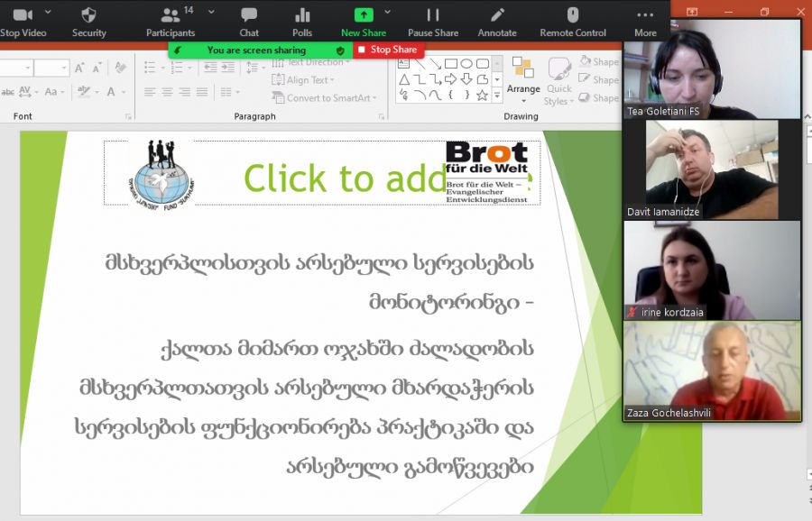Image resolution: width=812 pixels, height=521 pixels.
Task: Open the Zoom Security options
Action: (89, 23)
